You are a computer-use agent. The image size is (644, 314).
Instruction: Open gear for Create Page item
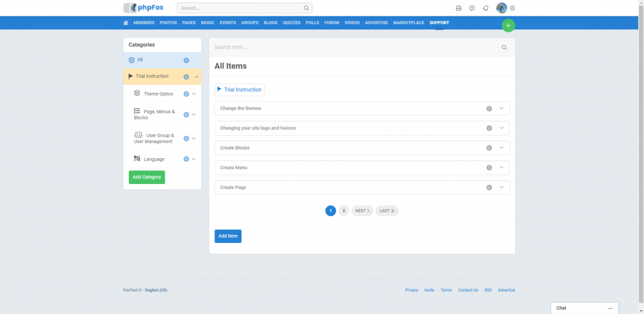click(489, 187)
